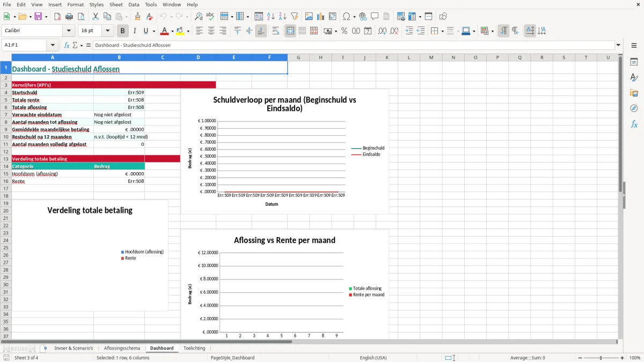Open the Background Color dropdown arrow
Image resolution: width=644 pixels, height=362 pixels.
(x=188, y=31)
